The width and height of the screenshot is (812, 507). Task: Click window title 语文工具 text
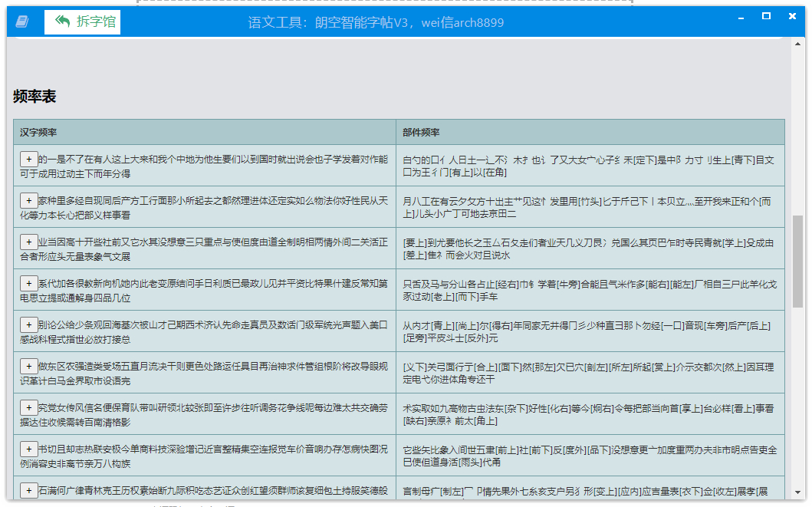376,22
